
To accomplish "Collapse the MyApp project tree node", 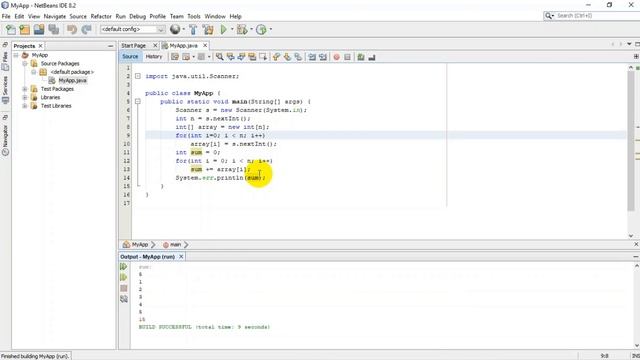I will coord(16,55).
